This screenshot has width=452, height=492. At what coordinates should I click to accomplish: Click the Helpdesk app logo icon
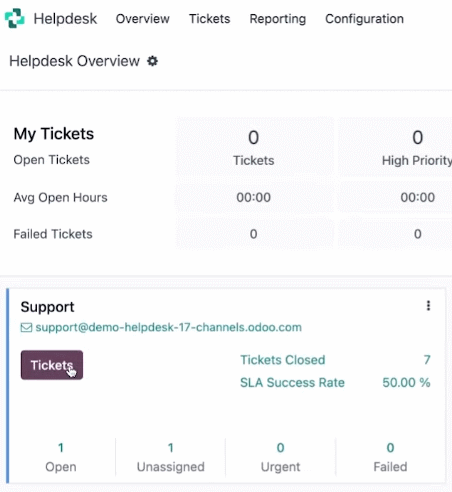pyautogui.click(x=14, y=18)
